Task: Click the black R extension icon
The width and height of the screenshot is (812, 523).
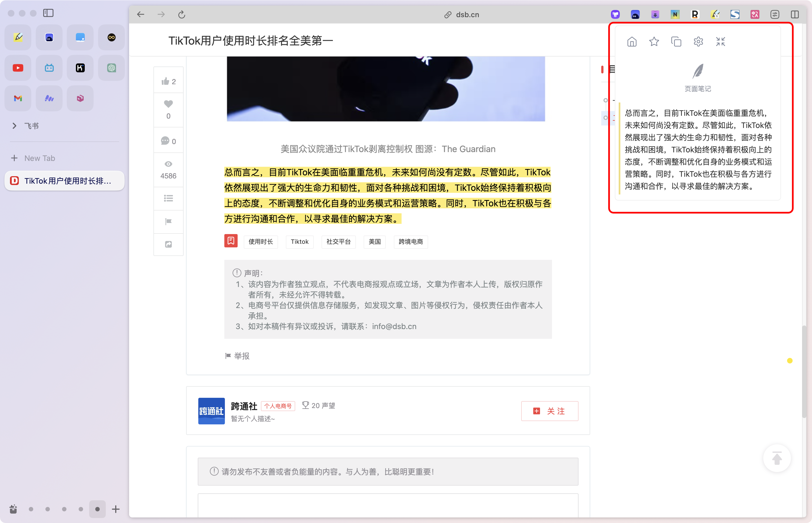Action: click(695, 14)
